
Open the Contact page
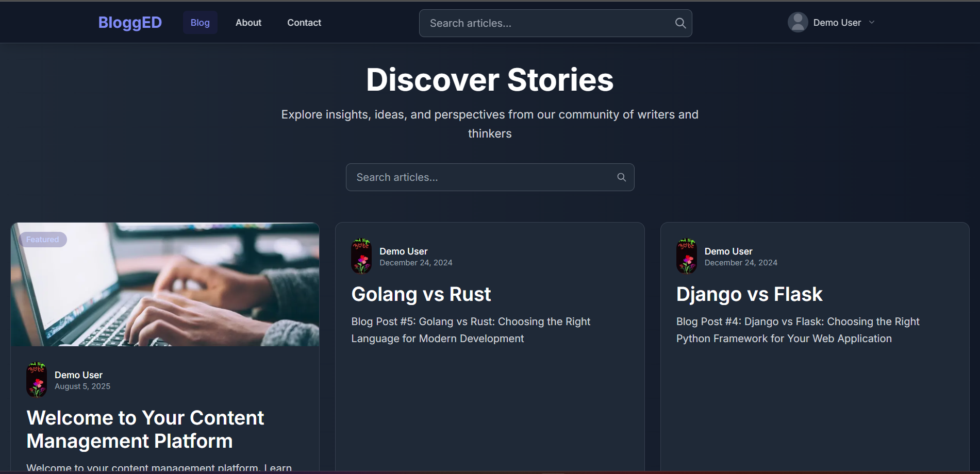[x=304, y=22]
